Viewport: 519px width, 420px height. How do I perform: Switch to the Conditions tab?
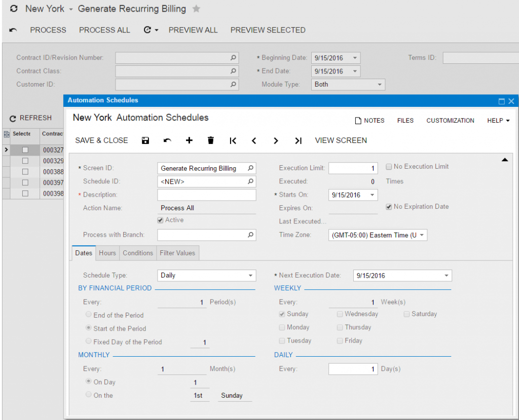pyautogui.click(x=138, y=253)
